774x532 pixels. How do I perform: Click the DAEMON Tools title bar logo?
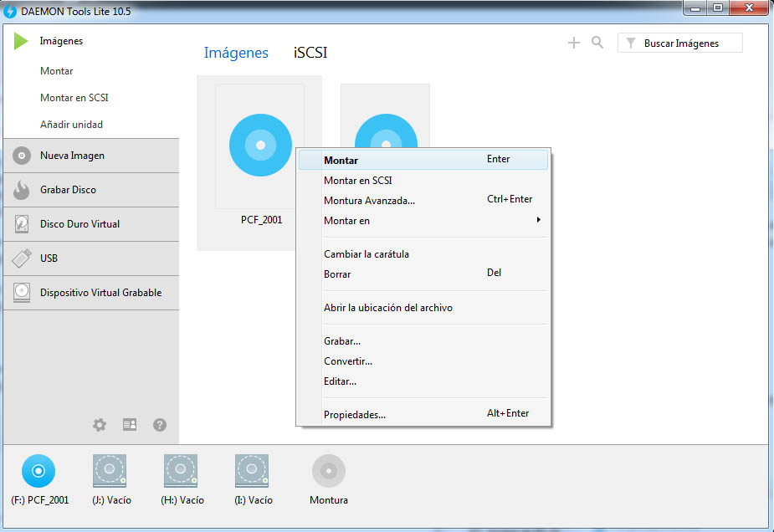click(10, 12)
